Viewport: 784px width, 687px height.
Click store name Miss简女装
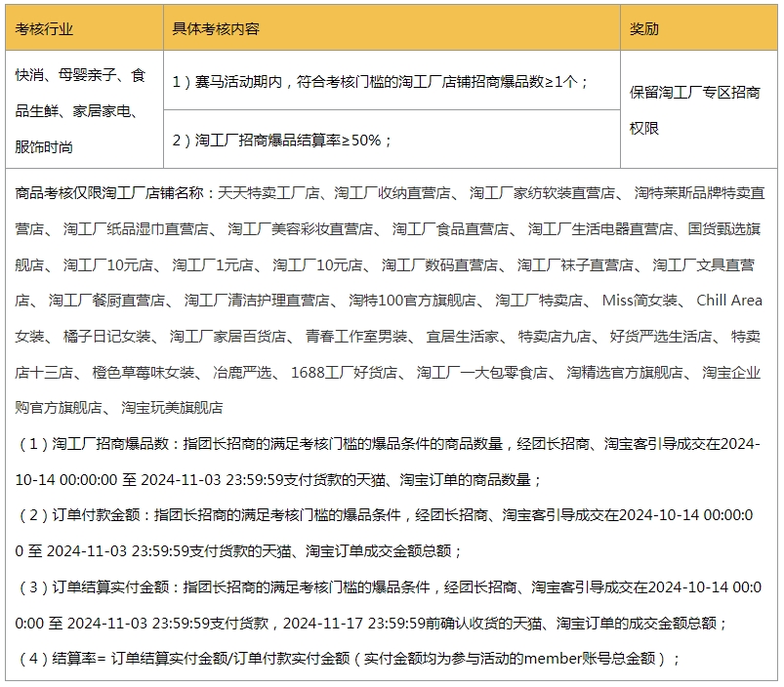click(x=640, y=301)
